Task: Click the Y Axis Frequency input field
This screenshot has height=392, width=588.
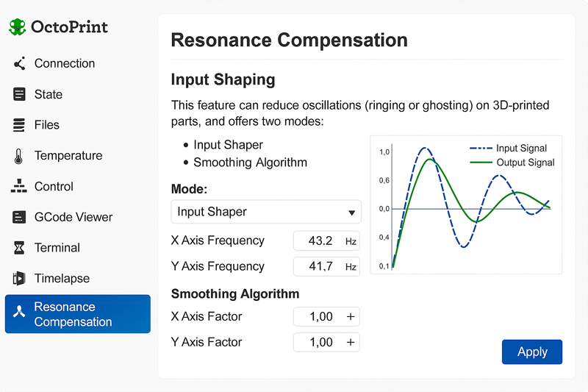Action: pyautogui.click(x=326, y=266)
